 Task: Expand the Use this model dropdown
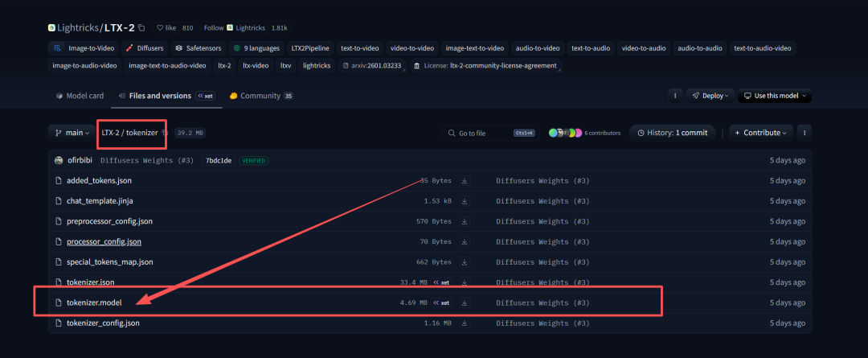point(775,96)
